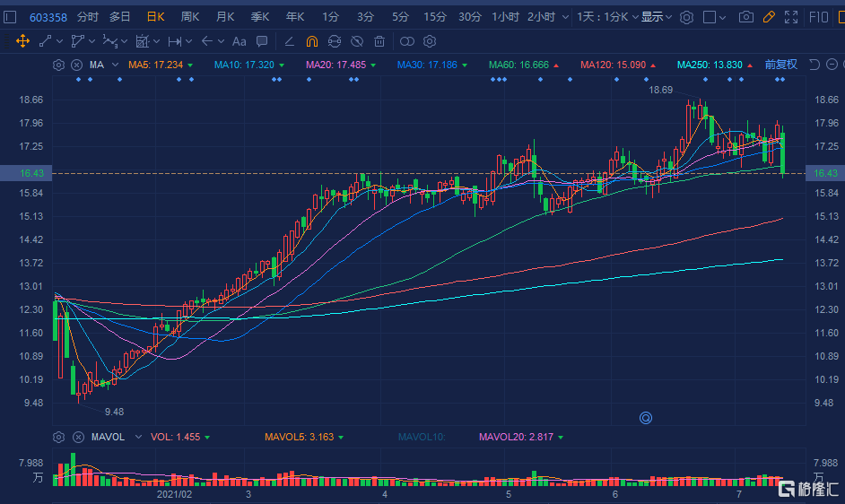
Task: Select the 年K yearly chart tab
Action: (295, 17)
